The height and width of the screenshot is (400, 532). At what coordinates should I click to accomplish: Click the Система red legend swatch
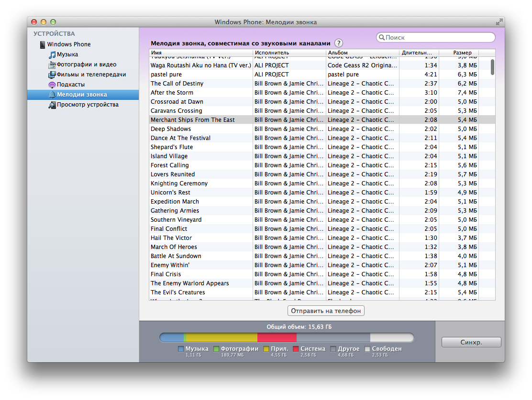(x=296, y=349)
